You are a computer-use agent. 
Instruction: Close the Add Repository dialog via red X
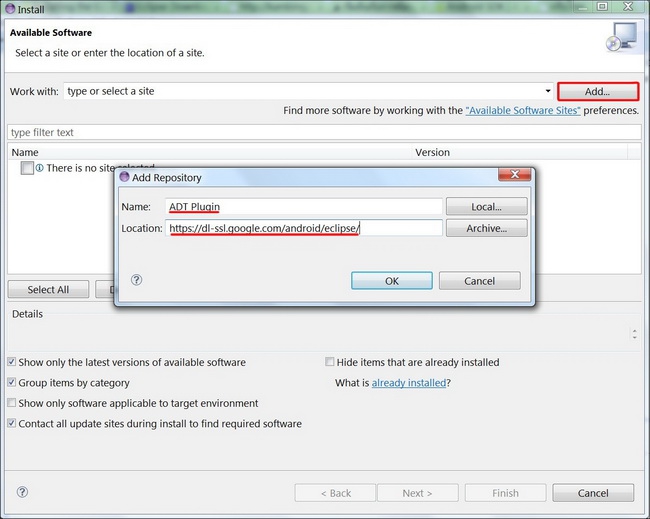click(x=514, y=174)
